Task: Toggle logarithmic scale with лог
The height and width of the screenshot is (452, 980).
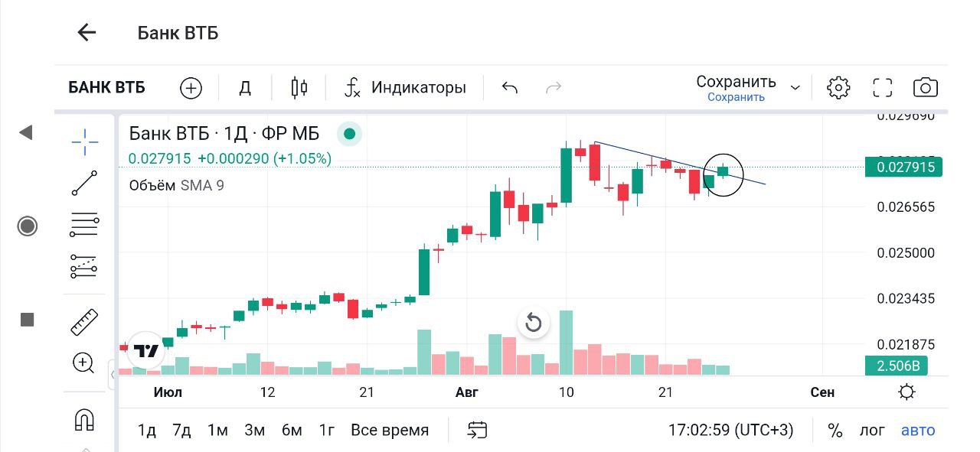Action: pyautogui.click(x=872, y=431)
